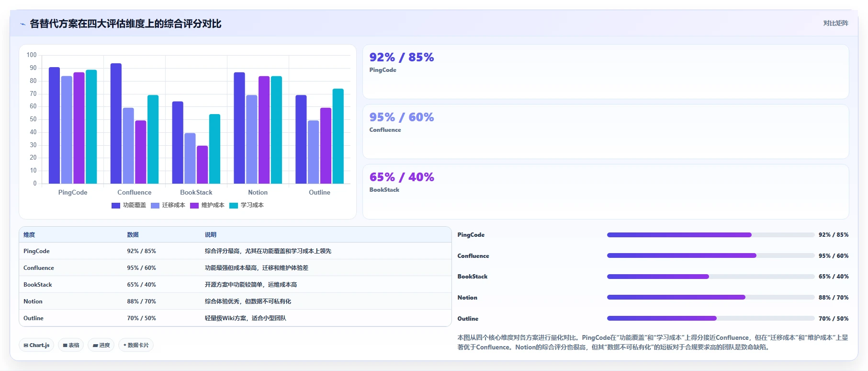This screenshot has height=371, width=868.
Task: Click Outline's purple 维护成本 bar
Action: pos(326,146)
